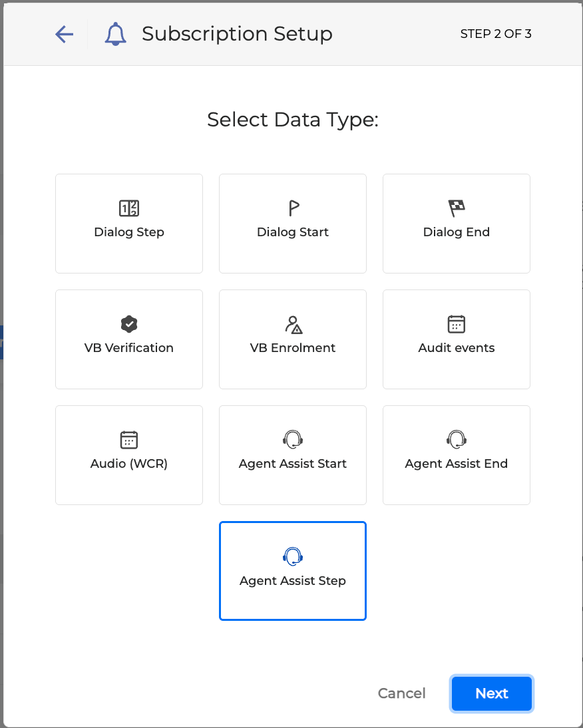Click the Audit events calendar icon
This screenshot has width=583, height=728.
[457, 324]
